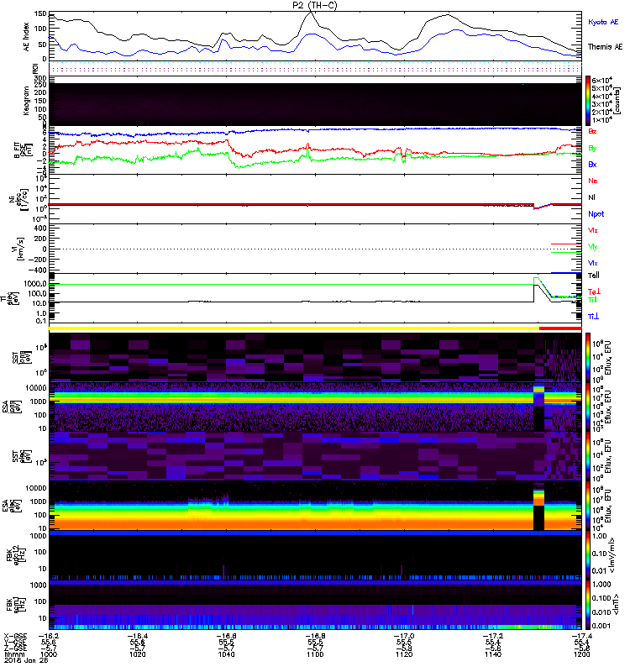Select the black Te parallel legend entry

(594, 276)
